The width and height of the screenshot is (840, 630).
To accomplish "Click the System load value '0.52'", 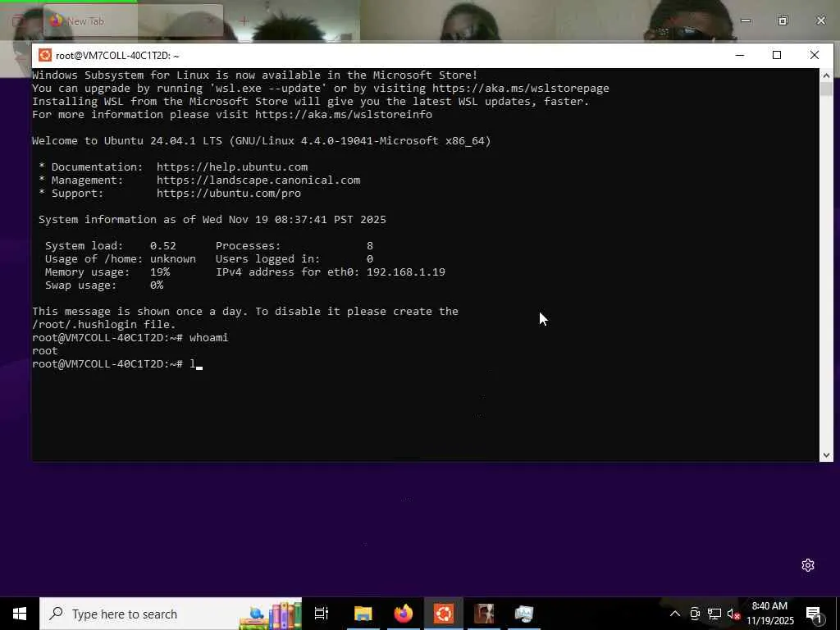I will tap(163, 246).
